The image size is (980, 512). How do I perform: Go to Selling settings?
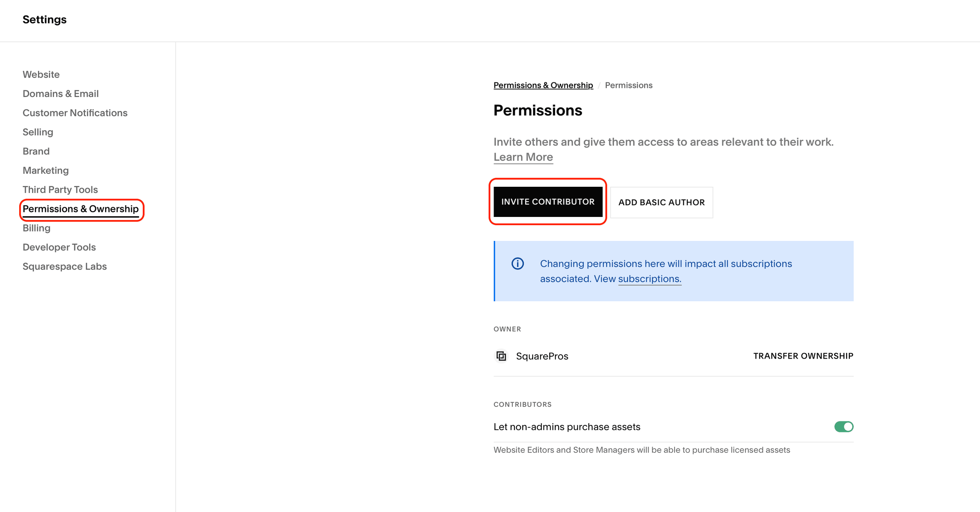pyautogui.click(x=38, y=132)
